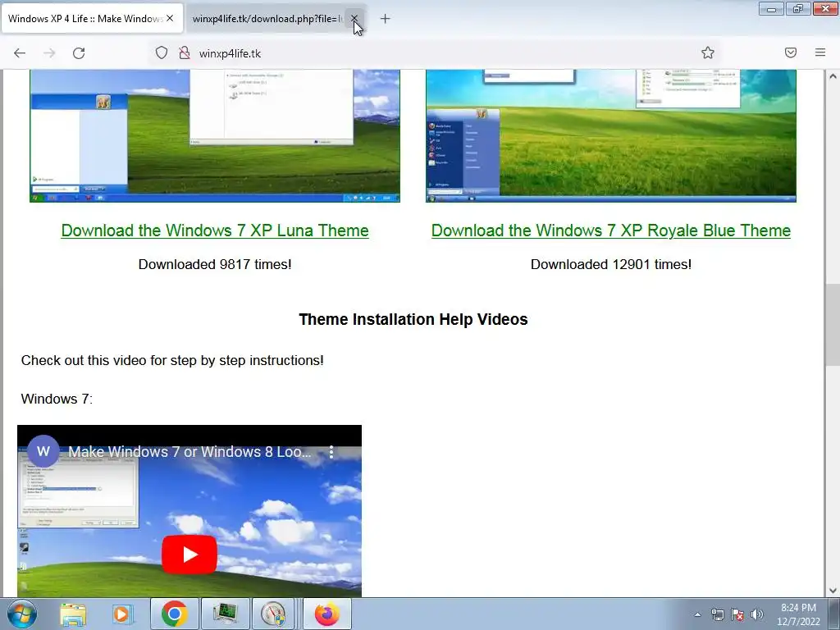The image size is (840, 630).
Task: Click the insecure connection padlock icon
Action: coord(185,52)
